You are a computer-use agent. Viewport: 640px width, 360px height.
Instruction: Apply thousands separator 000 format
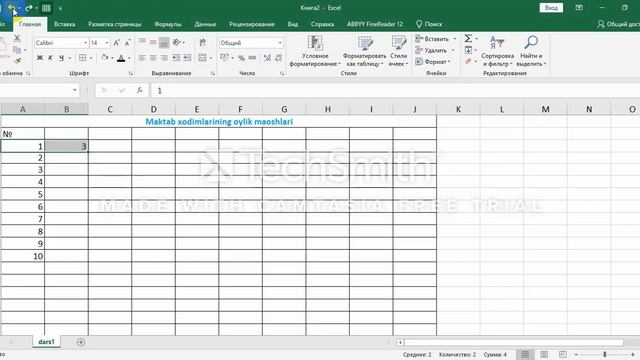coord(252,58)
